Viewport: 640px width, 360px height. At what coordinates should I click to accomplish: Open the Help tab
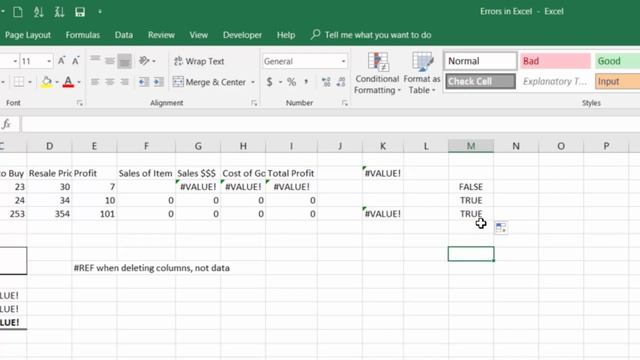click(x=286, y=35)
